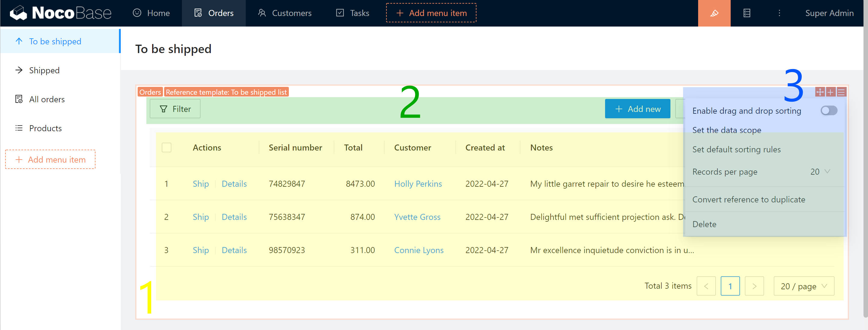Toggle UI editor highlighter icon

coord(714,13)
